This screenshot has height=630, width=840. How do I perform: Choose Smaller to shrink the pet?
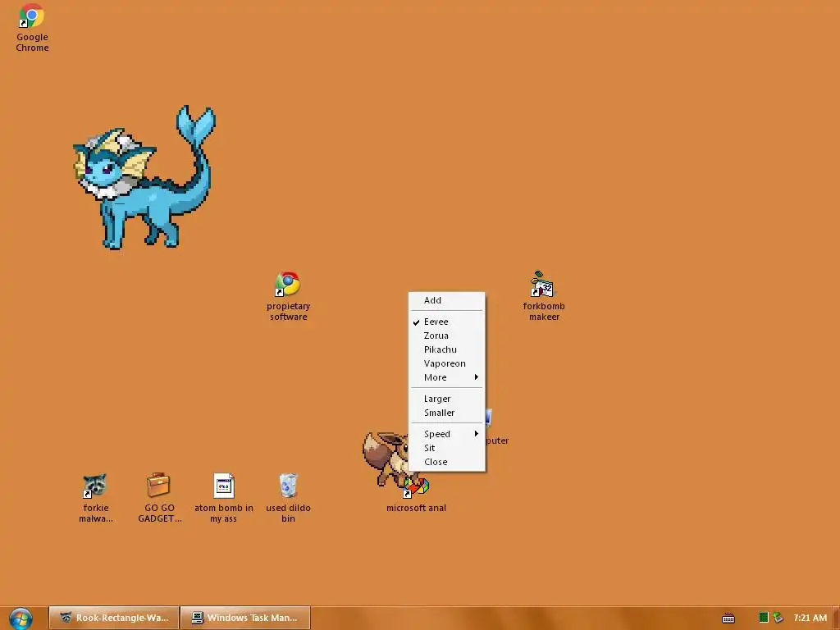(447, 413)
